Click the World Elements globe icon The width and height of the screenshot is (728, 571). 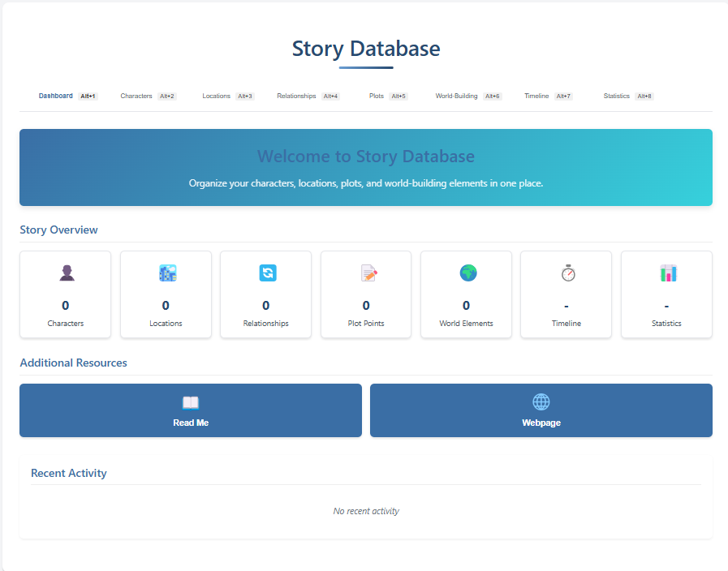tap(466, 273)
